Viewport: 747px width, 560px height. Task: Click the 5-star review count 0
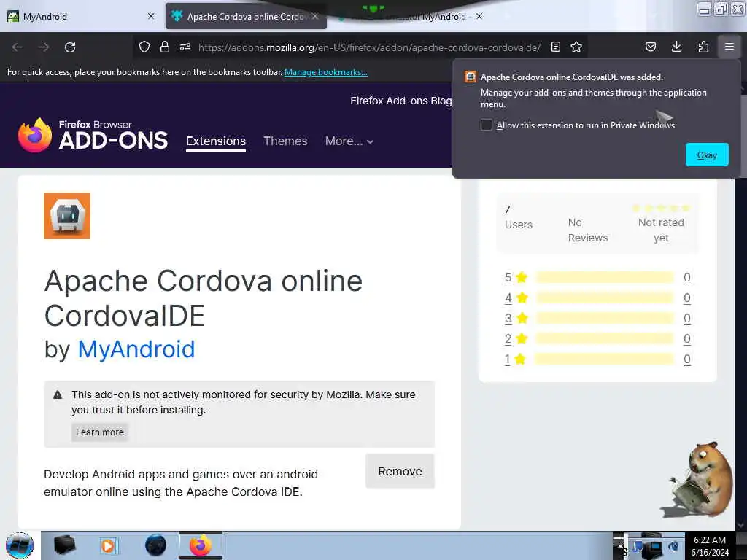coord(687,277)
